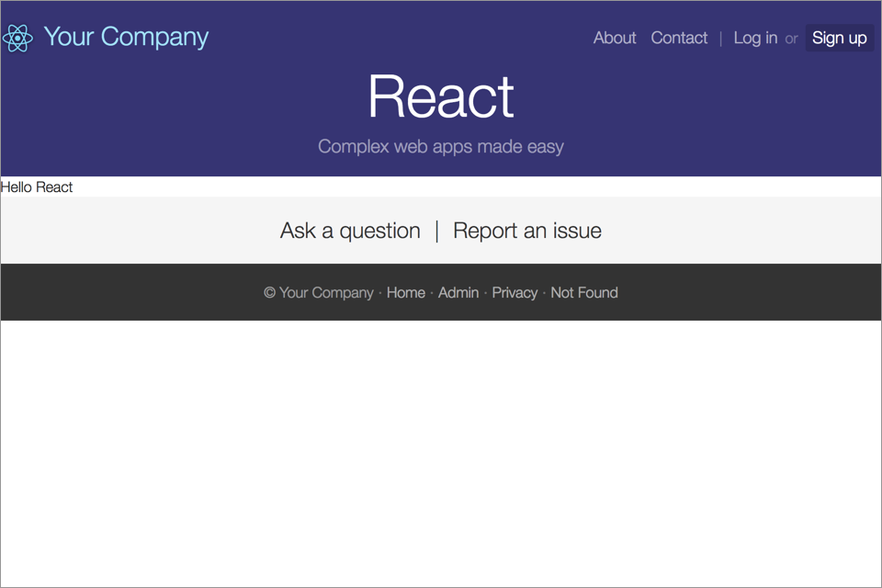The width and height of the screenshot is (882, 588).
Task: Click Report an issue
Action: [526, 231]
